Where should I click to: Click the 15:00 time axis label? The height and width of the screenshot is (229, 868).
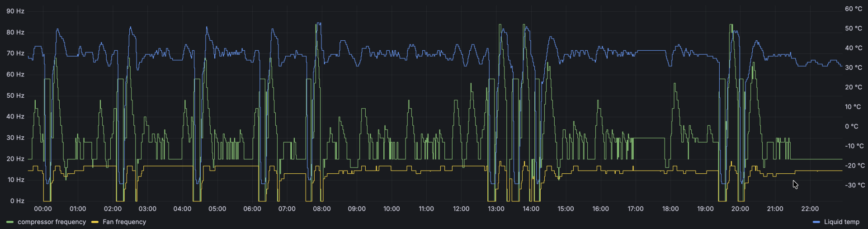(x=566, y=209)
